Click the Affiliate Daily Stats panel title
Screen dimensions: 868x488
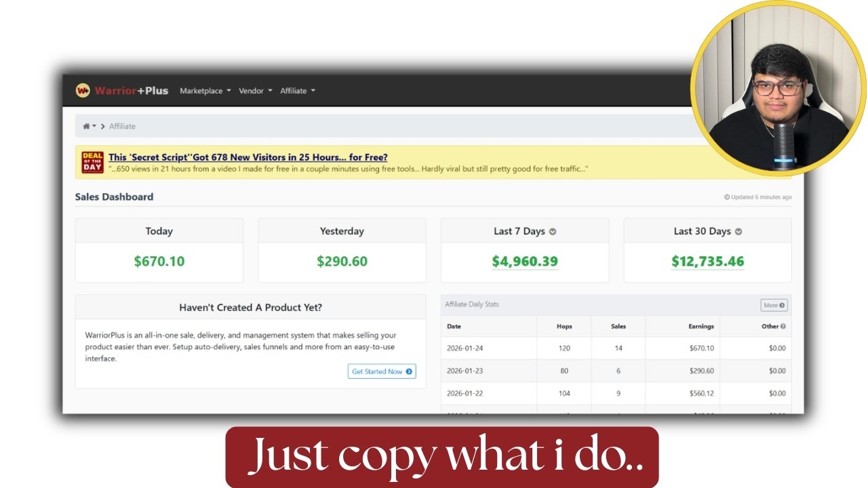[472, 304]
